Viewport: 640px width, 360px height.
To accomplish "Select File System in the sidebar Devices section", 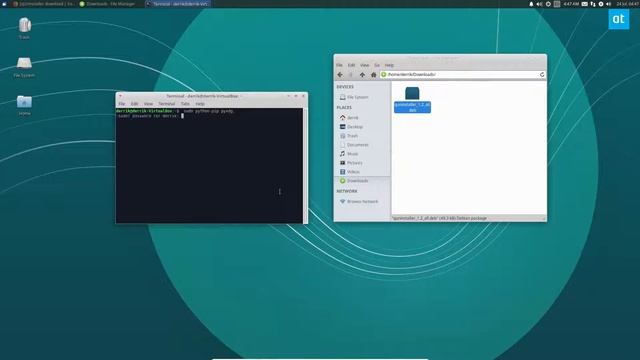I will click(362, 97).
